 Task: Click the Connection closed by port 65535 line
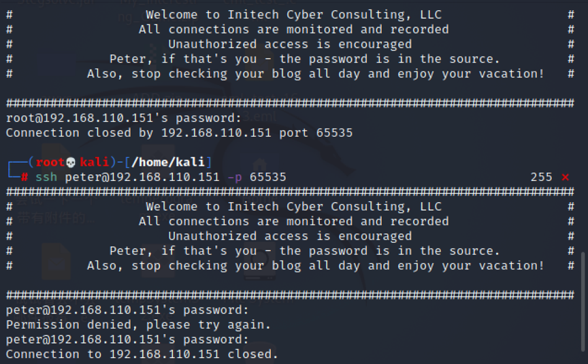point(179,133)
